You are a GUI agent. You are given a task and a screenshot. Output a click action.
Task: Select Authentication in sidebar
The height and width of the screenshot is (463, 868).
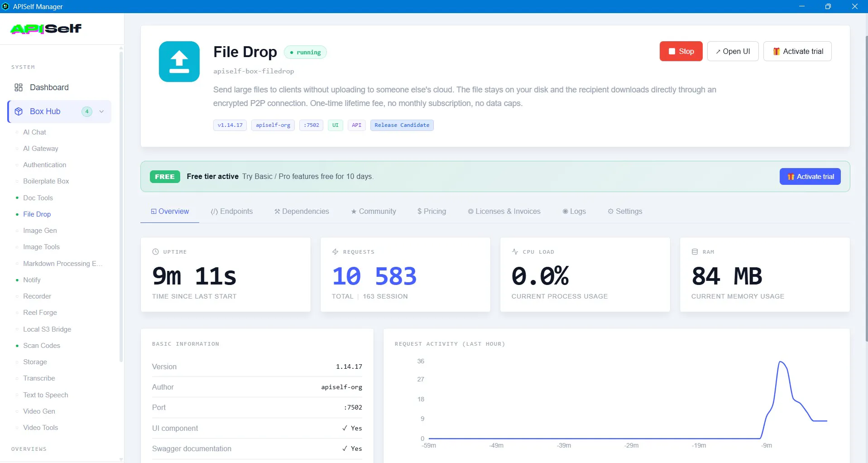click(44, 165)
